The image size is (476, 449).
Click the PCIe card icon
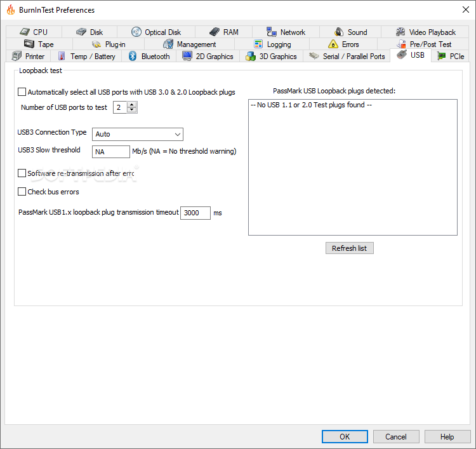coord(441,56)
